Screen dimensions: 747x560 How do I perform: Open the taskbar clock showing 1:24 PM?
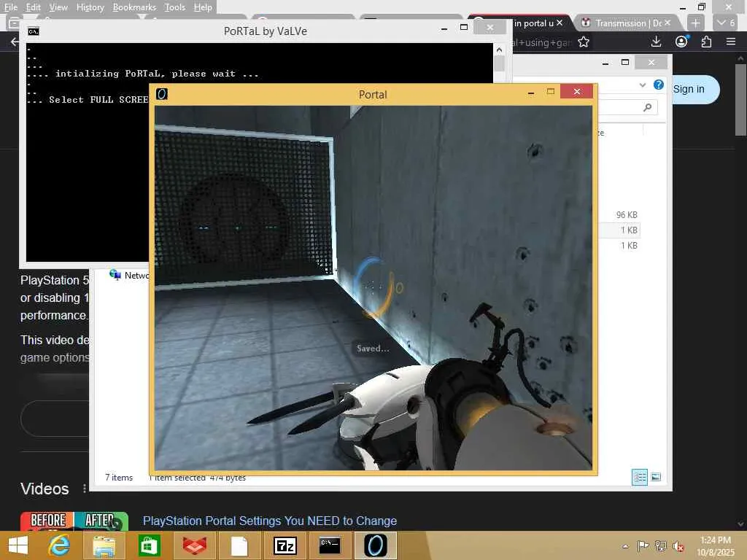click(716, 546)
